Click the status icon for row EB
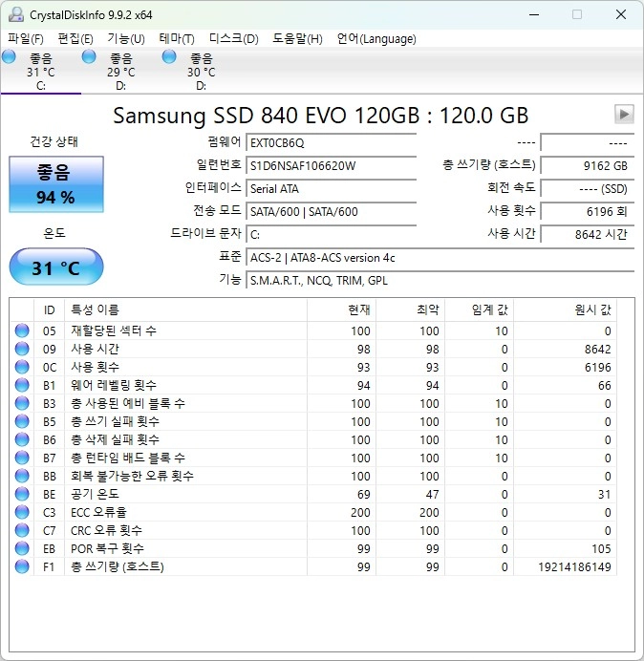The width and height of the screenshot is (644, 661). click(22, 548)
